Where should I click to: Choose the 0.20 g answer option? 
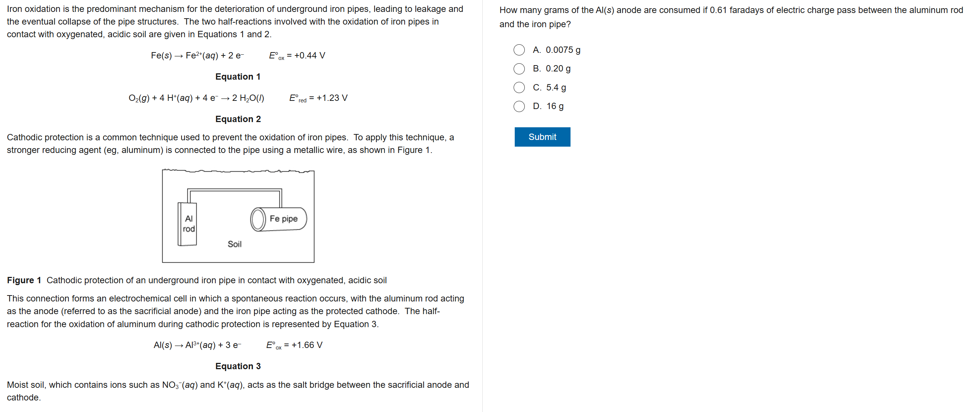coord(519,69)
